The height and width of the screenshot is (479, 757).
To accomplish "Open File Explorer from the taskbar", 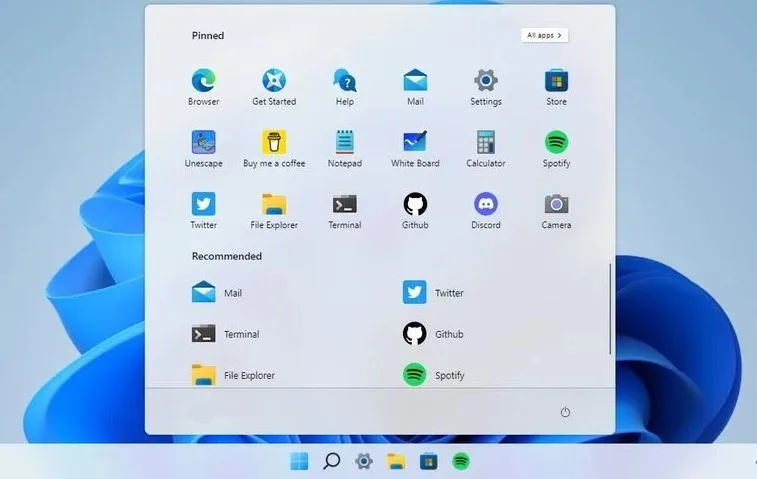I will pos(396,461).
